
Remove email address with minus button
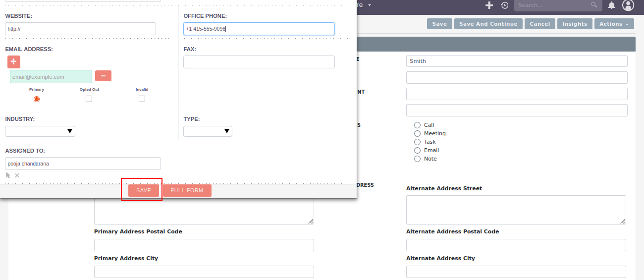click(x=103, y=76)
